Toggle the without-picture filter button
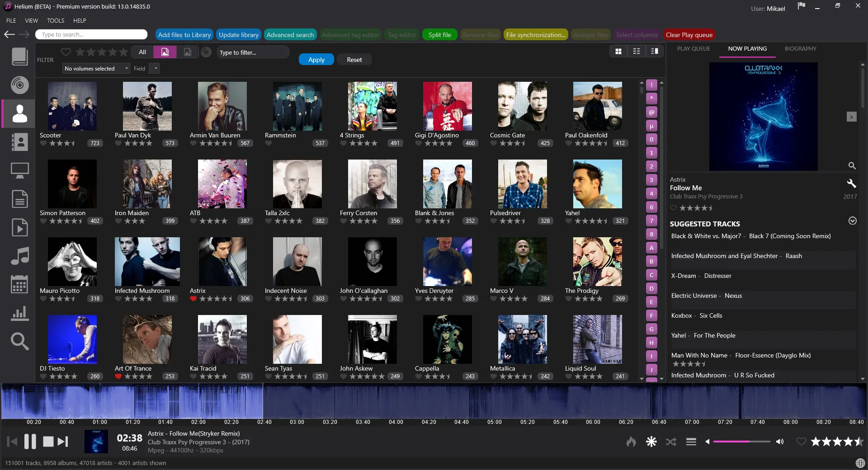Screen dimensions: 868x470 (188, 52)
